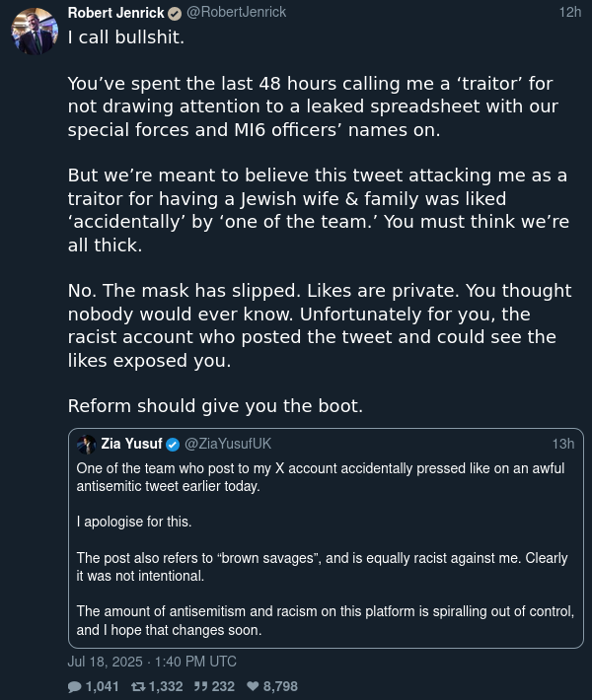The width and height of the screenshot is (592, 700).
Task: Click the 12h post timestamp
Action: coord(570,12)
